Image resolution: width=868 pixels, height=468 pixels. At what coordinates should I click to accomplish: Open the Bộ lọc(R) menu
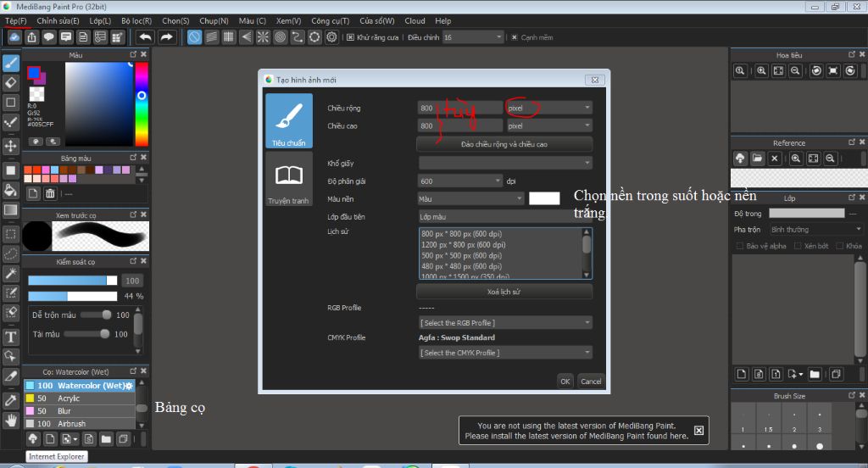[x=136, y=20]
